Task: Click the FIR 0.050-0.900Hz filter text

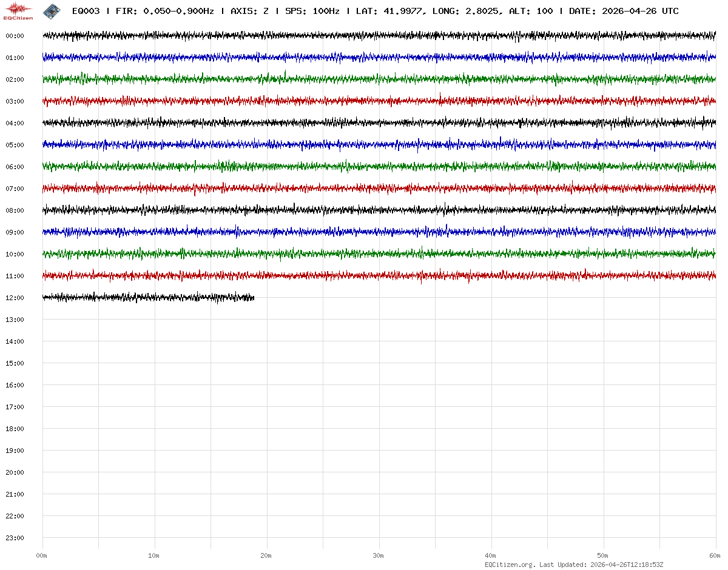Action: [x=165, y=11]
